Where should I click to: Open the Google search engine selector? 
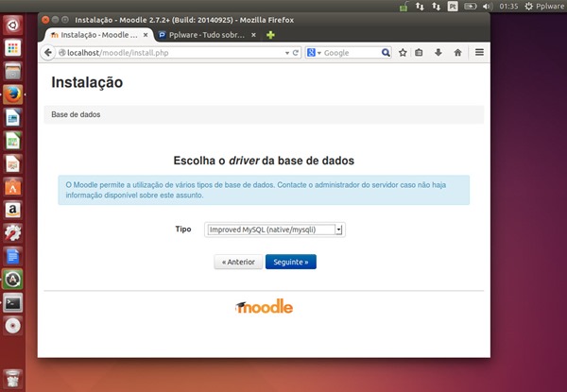coord(314,53)
